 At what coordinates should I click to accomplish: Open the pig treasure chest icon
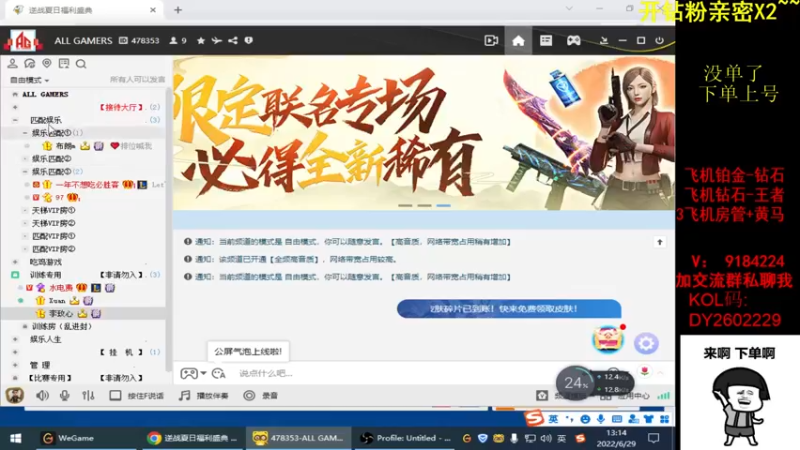(608, 339)
